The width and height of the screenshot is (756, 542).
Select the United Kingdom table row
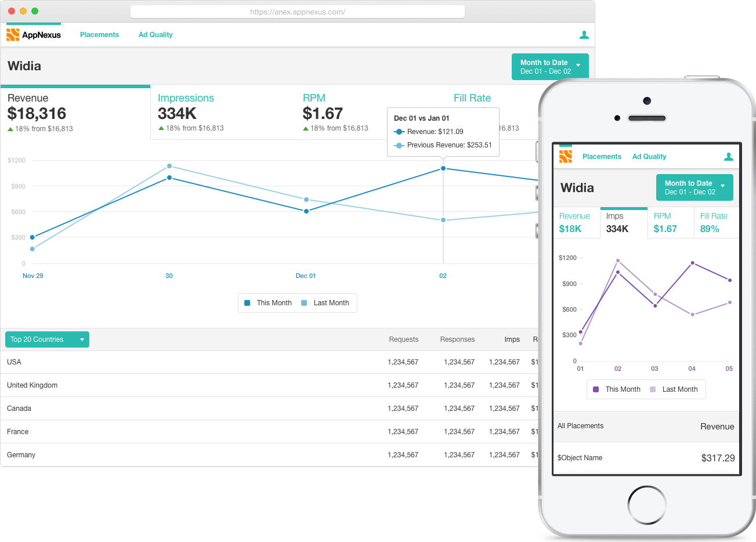[270, 385]
